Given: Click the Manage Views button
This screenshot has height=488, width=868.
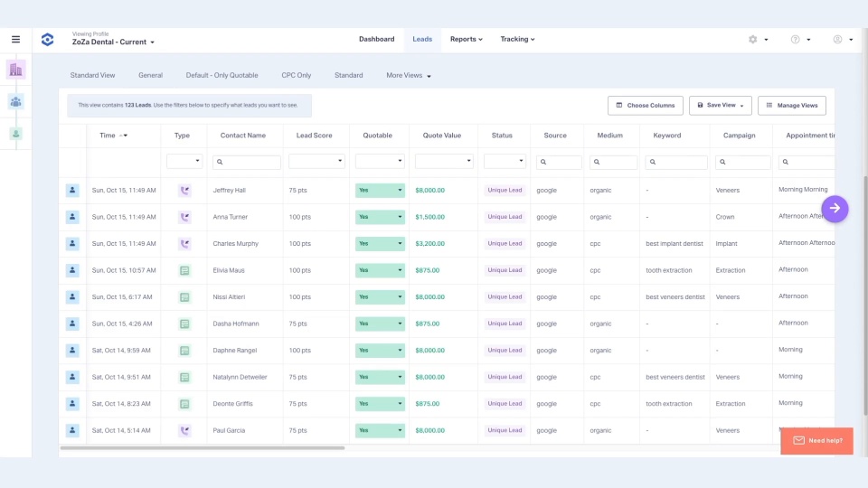Looking at the screenshot, I should (791, 106).
